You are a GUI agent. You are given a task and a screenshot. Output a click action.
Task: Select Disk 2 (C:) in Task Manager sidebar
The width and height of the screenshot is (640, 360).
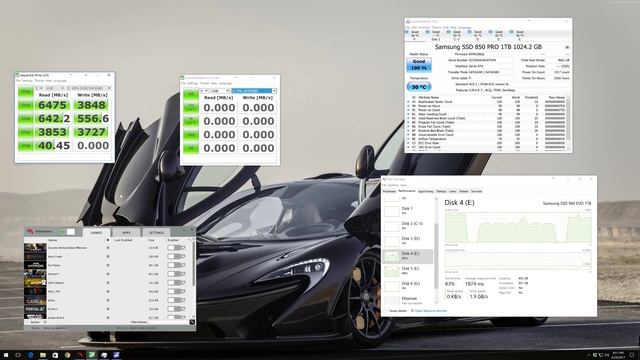(x=407, y=226)
